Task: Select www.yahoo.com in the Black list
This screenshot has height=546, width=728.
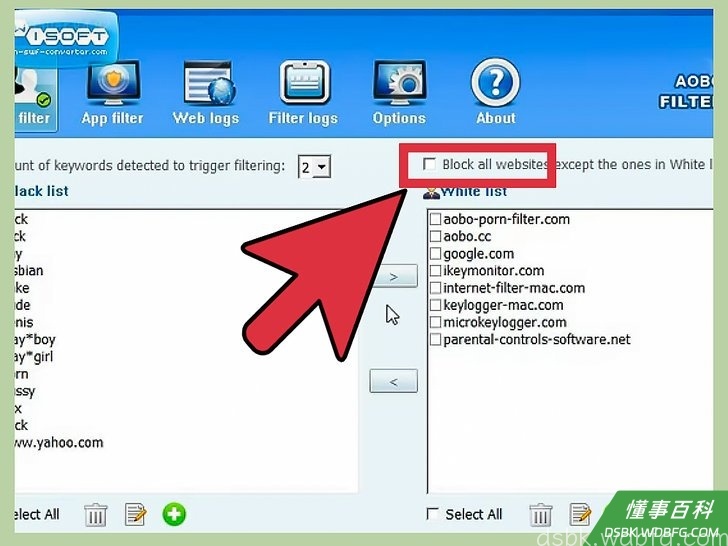Action: 58,442
